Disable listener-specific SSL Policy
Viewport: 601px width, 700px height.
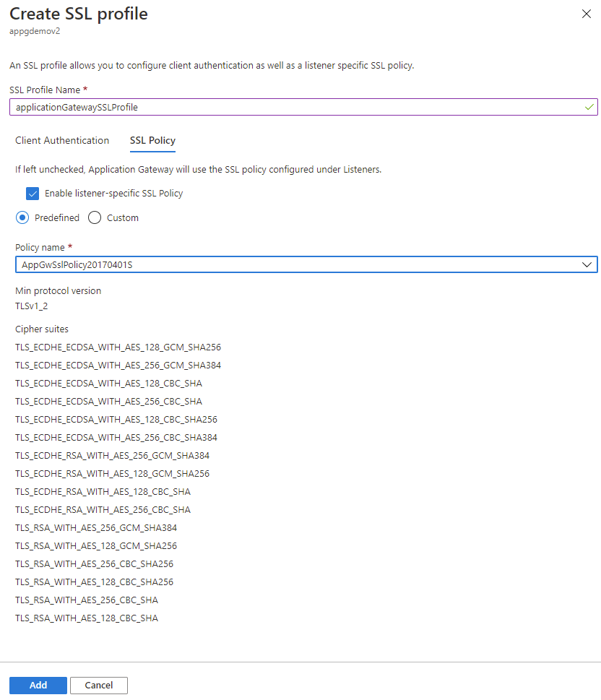tap(33, 193)
